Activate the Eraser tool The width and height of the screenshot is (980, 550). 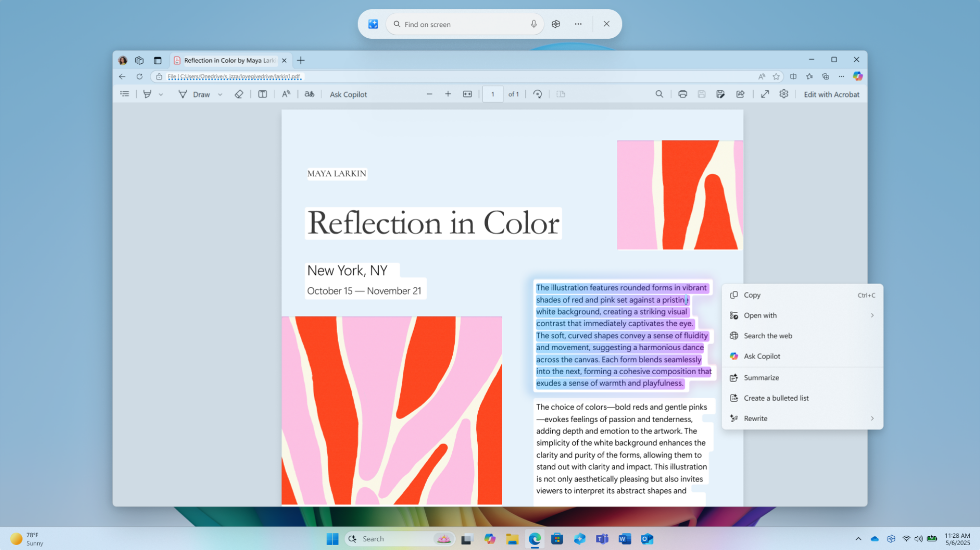(x=239, y=94)
